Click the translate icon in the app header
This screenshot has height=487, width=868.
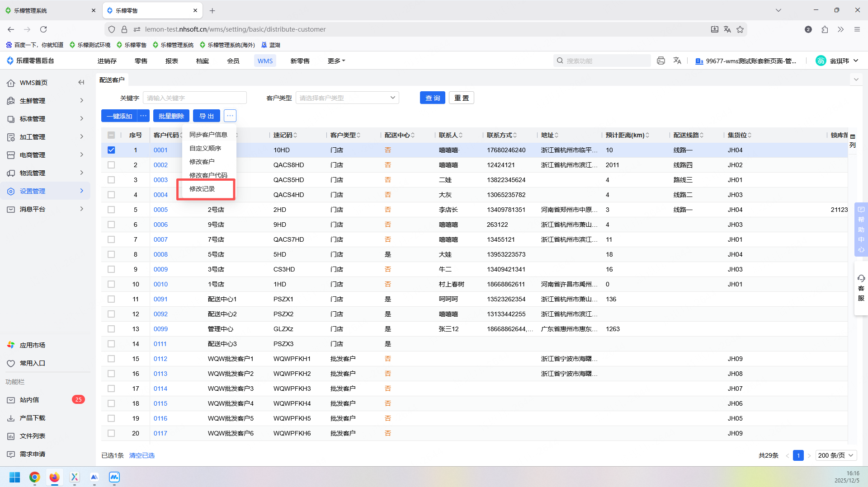[x=677, y=61]
